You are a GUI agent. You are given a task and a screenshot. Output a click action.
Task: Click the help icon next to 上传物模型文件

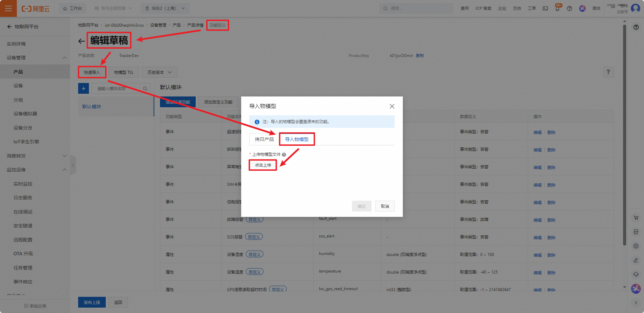(284, 154)
